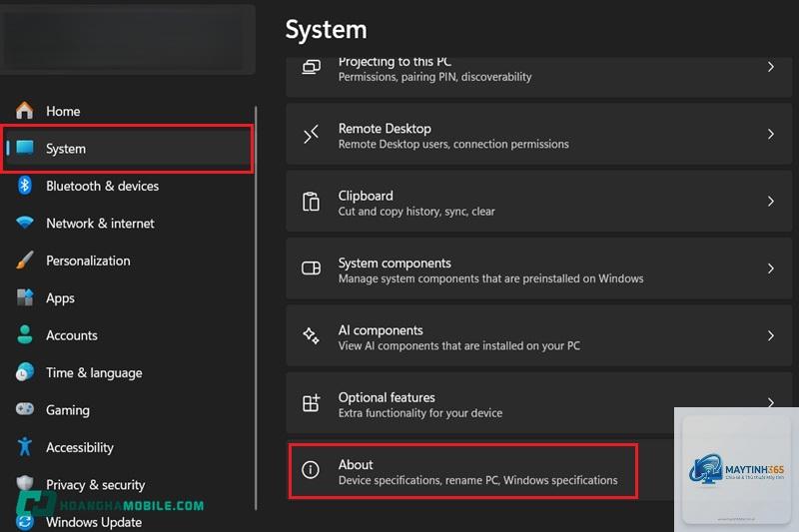Screen dimensions: 799x532
Task: Click 'Extra functionality for your device' text
Action: 420,413
